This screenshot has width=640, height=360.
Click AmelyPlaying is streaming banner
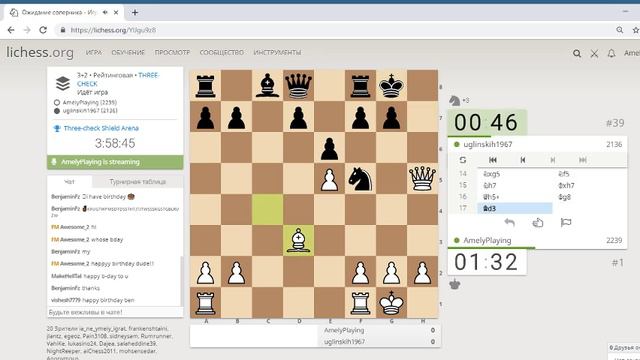115,162
